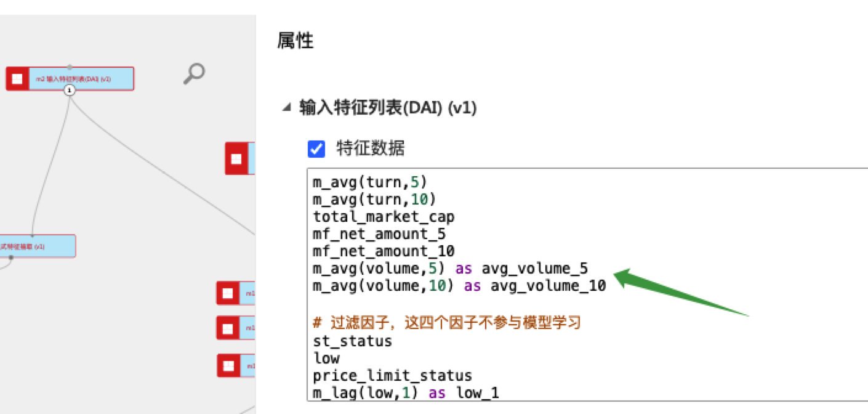Click the output port under 特征抽取 node

10,258
